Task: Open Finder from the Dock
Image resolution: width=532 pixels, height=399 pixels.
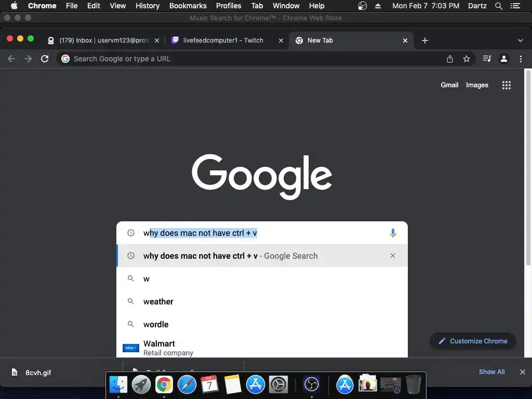Action: tap(118, 384)
